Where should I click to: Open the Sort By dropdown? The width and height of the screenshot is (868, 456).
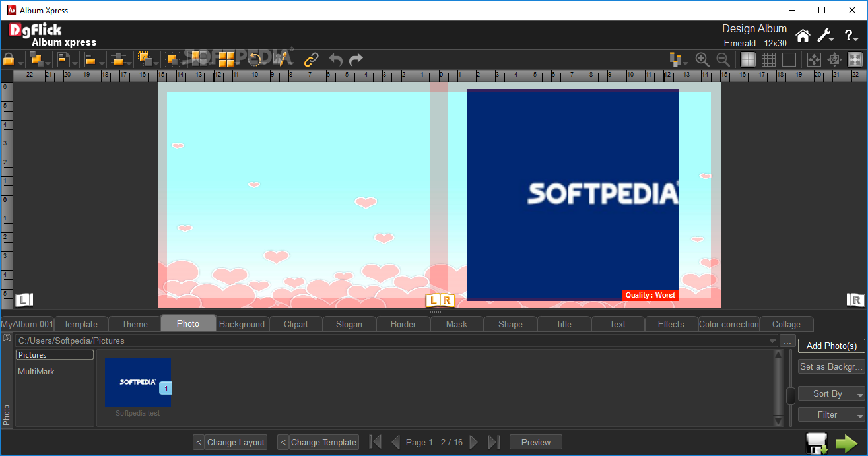(832, 393)
